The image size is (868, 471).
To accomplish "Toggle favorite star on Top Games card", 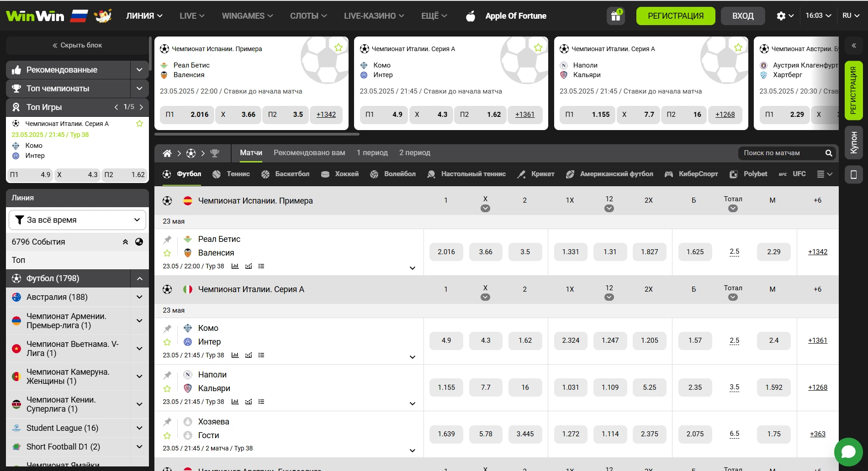I will coord(140,124).
